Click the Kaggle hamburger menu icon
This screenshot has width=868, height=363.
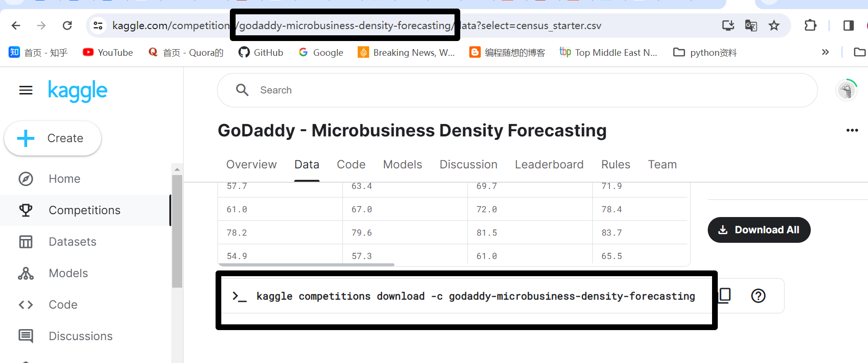click(x=26, y=90)
